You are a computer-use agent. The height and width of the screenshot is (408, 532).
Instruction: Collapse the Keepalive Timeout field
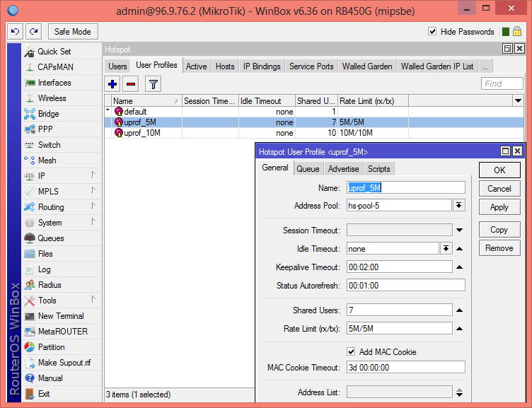[x=460, y=267]
